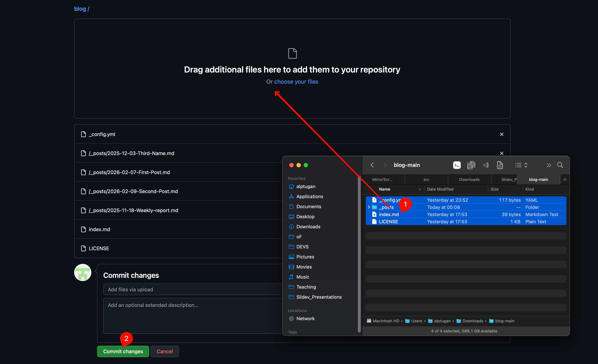The image size is (598, 364).
Task: Click the choose your files link
Action: pyautogui.click(x=296, y=82)
